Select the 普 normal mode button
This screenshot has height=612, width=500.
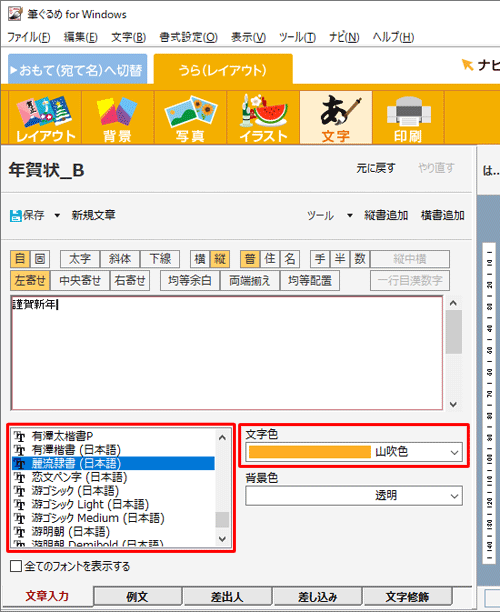pos(250,259)
